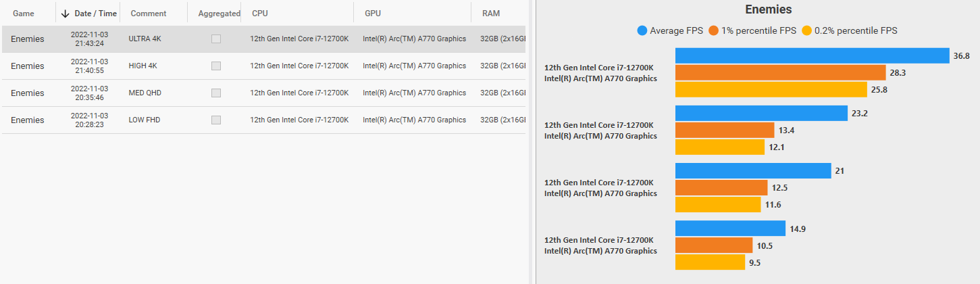This screenshot has width=980, height=284.
Task: Select the LOW FHD comment cell
Action: click(145, 120)
